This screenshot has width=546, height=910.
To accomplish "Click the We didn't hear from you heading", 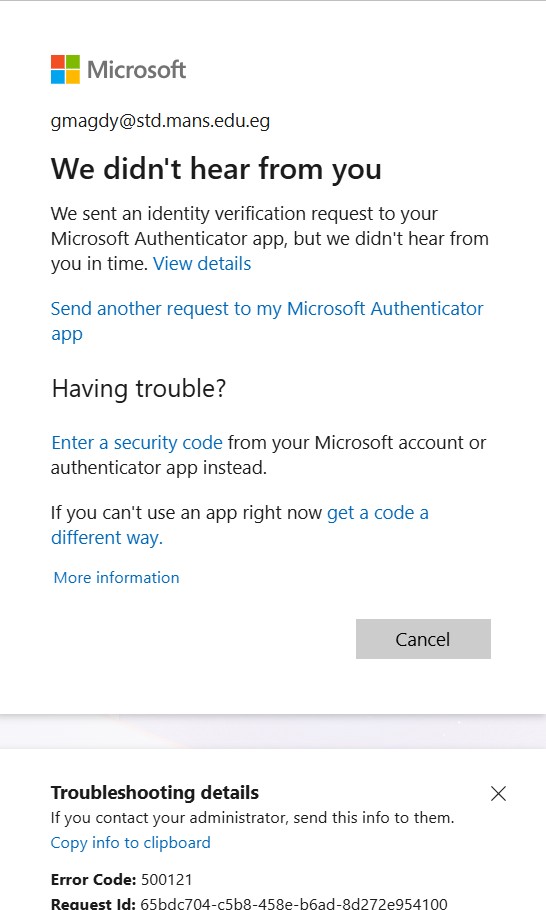I will (x=216, y=169).
